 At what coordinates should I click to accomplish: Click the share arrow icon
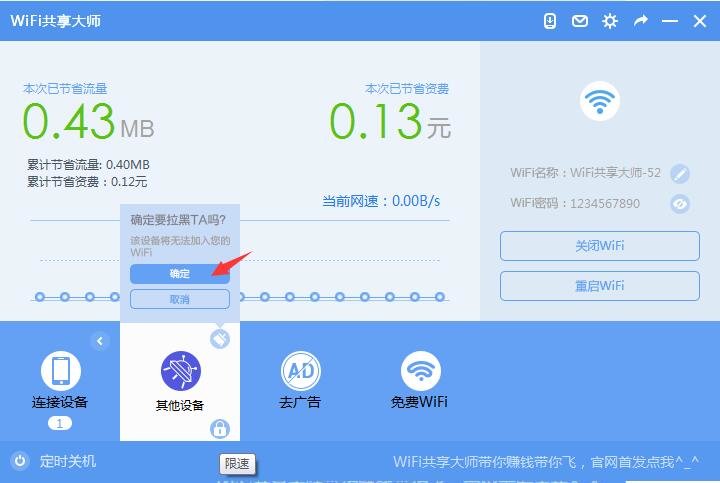tap(641, 21)
